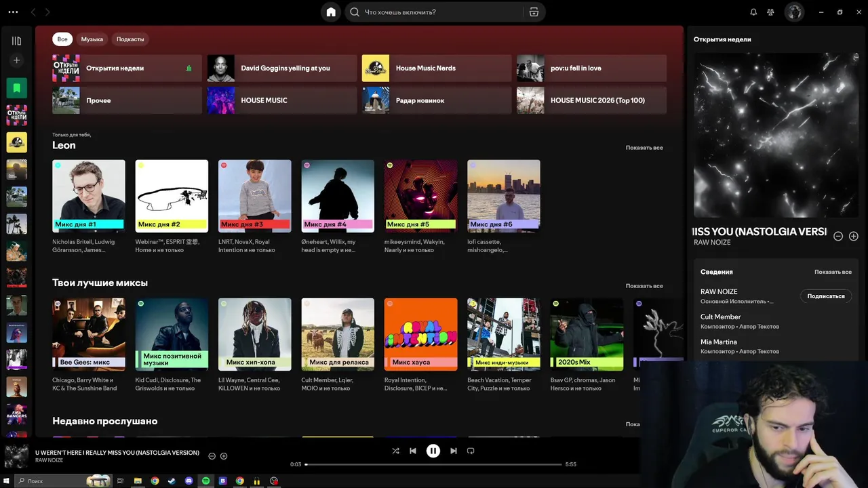
Task: Open Task View on the taskbar
Action: click(121, 481)
